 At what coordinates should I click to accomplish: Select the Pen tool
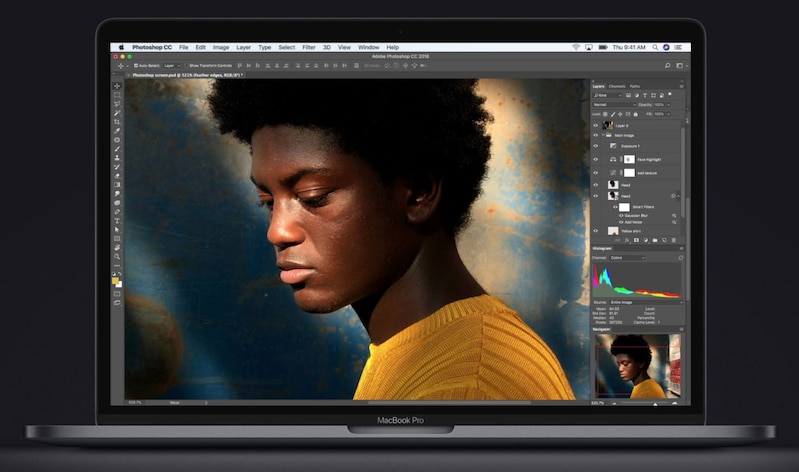click(117, 212)
